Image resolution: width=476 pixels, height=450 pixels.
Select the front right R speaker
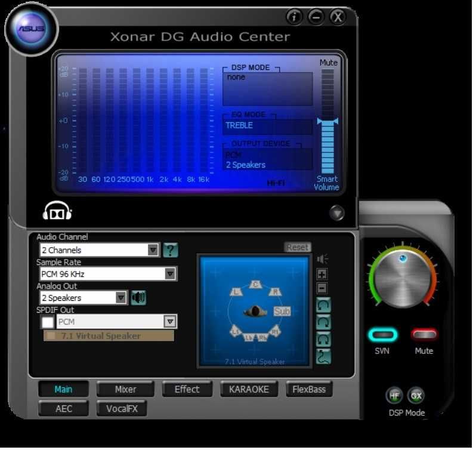(x=276, y=293)
